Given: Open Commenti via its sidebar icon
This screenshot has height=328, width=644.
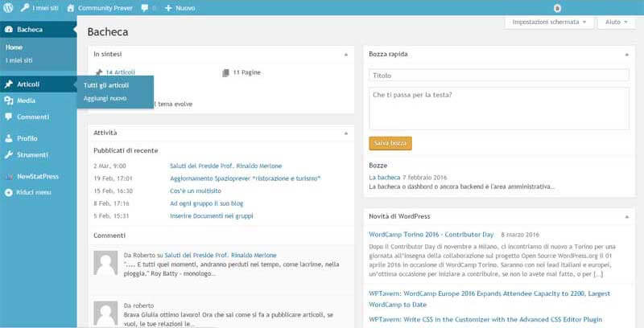Looking at the screenshot, I should click(x=9, y=117).
